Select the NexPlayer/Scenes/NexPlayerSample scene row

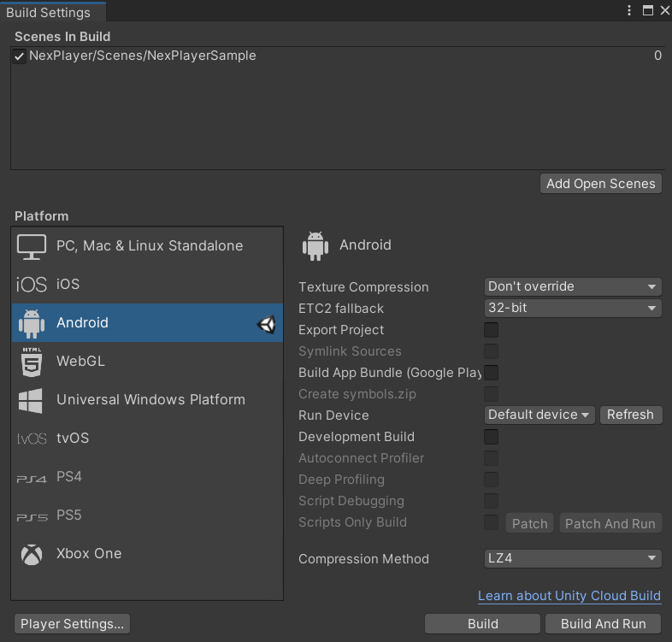[338, 56]
